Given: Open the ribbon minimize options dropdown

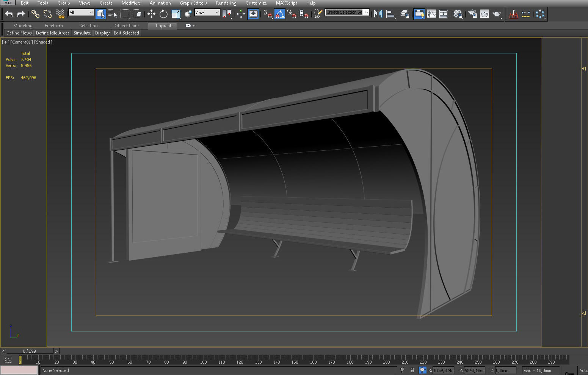Looking at the screenshot, I should coord(193,26).
